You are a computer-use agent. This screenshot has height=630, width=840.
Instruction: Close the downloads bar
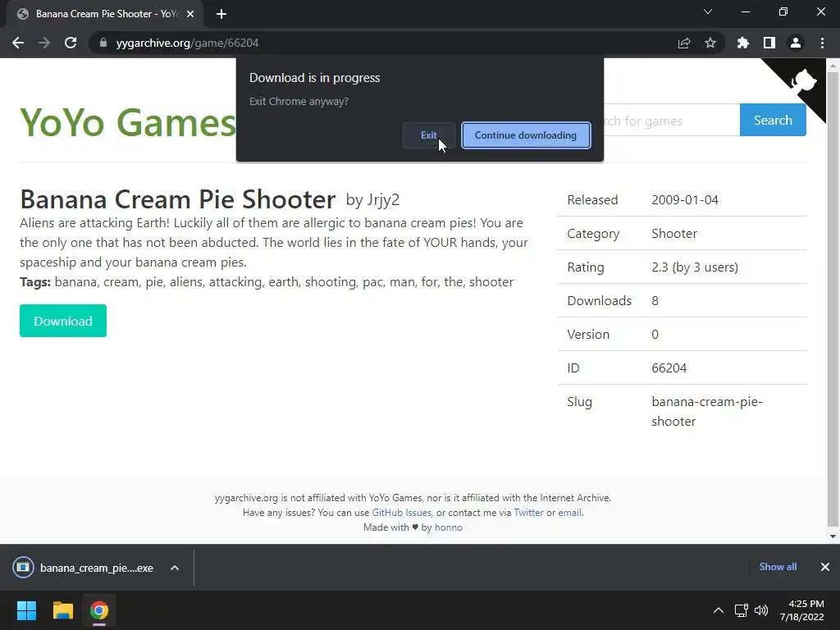click(825, 567)
